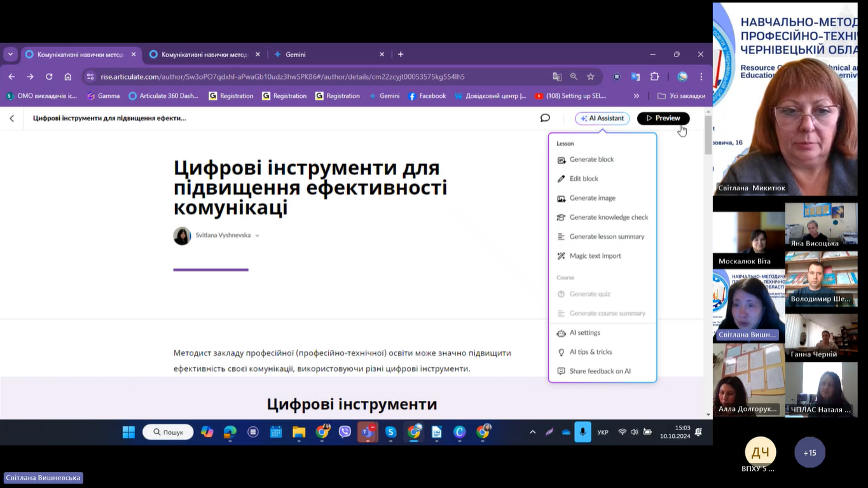Show the hidden bookmarks overflow chevron
Image resolution: width=868 pixels, height=488 pixels.
tap(637, 96)
